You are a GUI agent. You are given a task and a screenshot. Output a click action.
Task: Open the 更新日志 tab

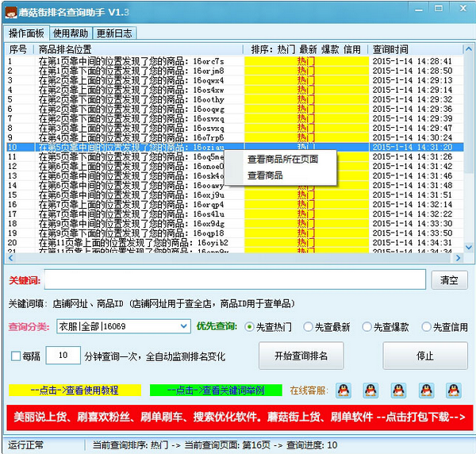pyautogui.click(x=114, y=33)
